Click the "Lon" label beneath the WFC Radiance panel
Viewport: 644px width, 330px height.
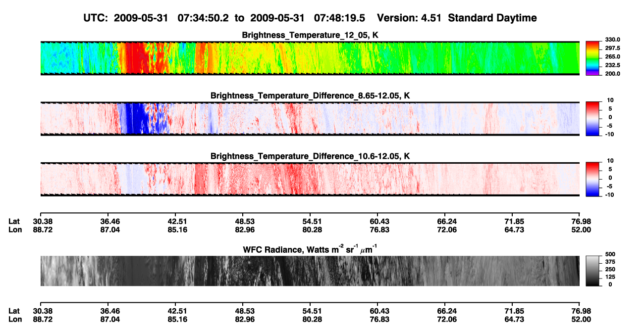[x=14, y=319]
